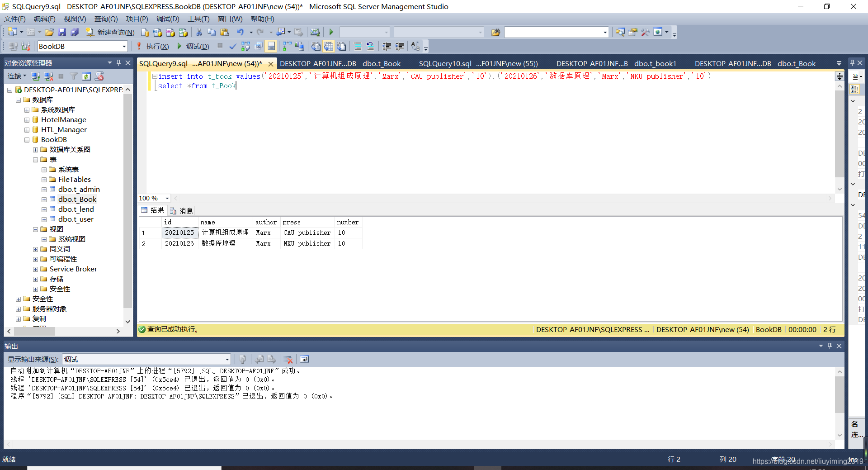Click the Undo arrow icon
This screenshot has width=868, height=470.
pyautogui.click(x=240, y=32)
